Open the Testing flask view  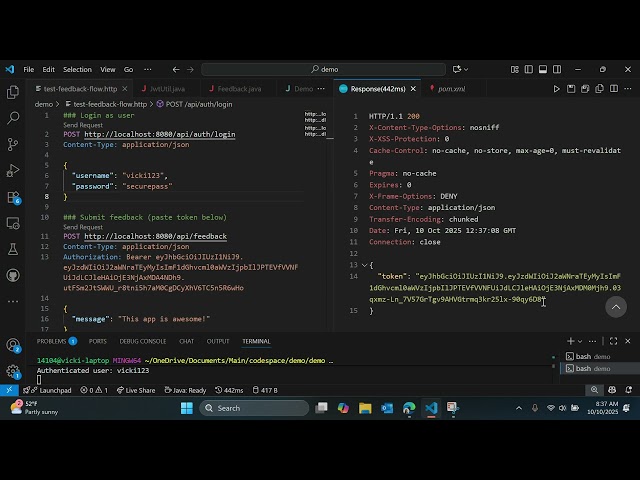pyautogui.click(x=13, y=249)
